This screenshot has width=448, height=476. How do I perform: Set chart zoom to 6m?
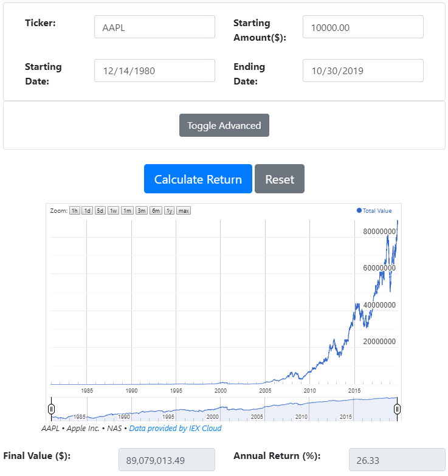pos(156,211)
